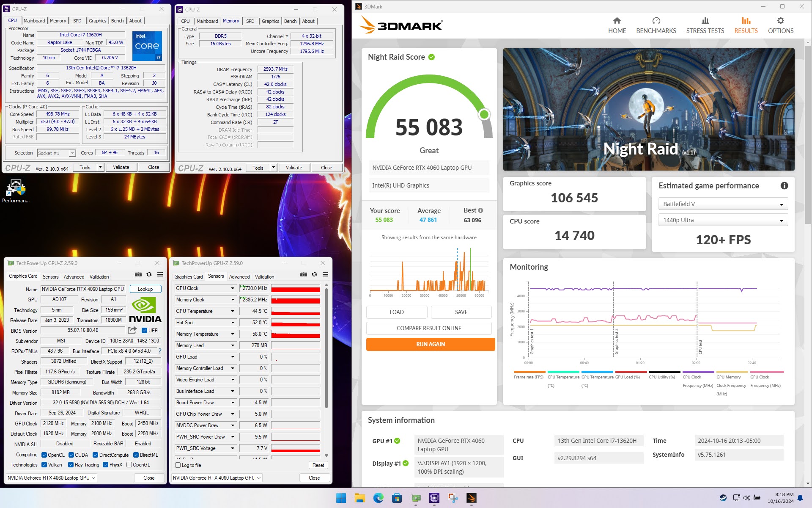
Task: Open Board Power Draw sensor dropdown
Action: [232, 403]
